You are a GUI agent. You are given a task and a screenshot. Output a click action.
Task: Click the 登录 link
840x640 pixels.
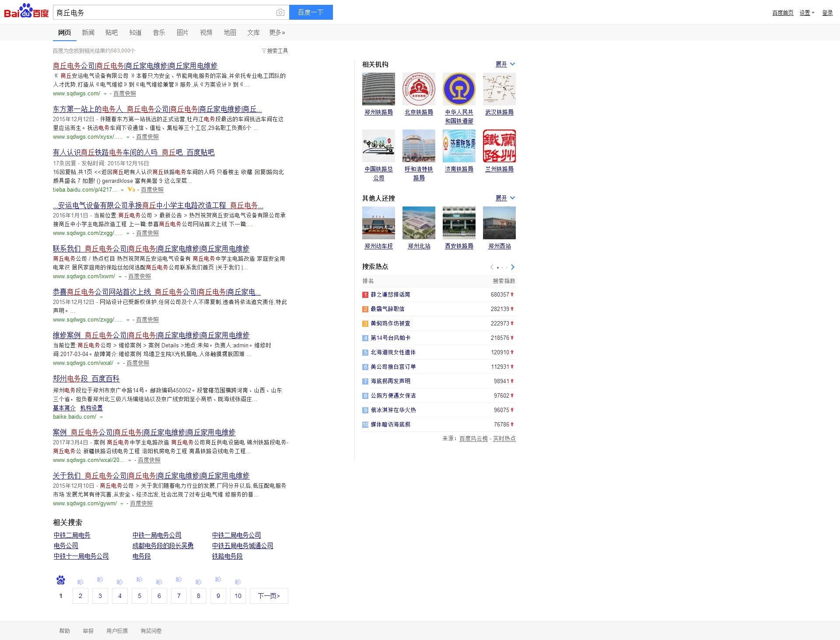(x=827, y=13)
